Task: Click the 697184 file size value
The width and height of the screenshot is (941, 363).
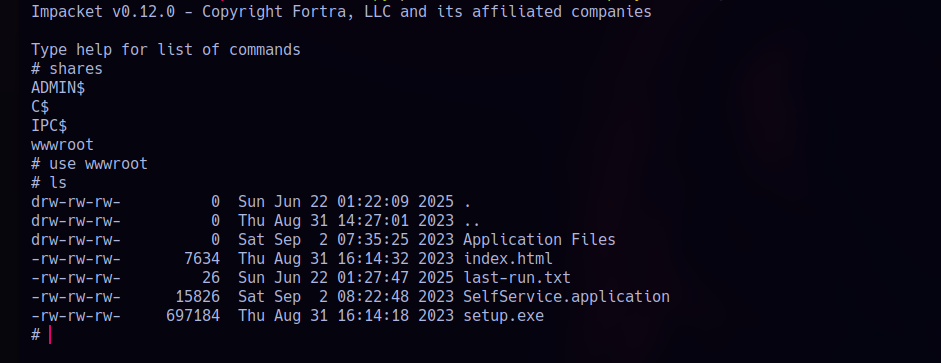Action: tap(193, 316)
